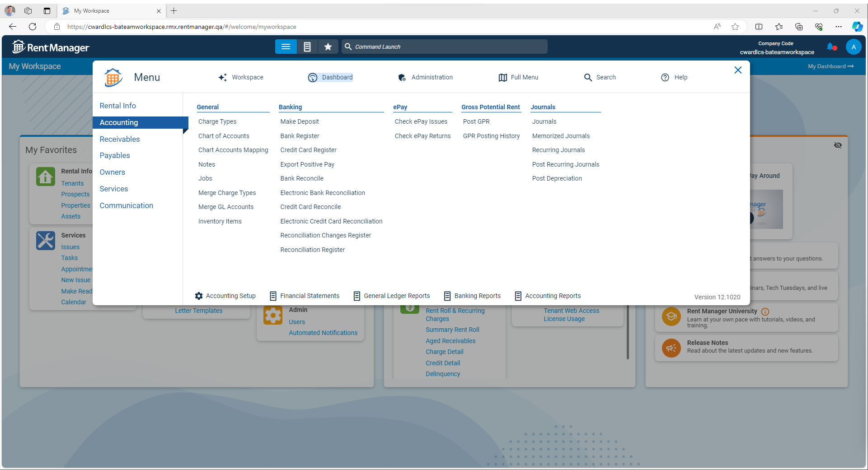Open a new browser tab
Screen dimensions: 868x470
pyautogui.click(x=174, y=11)
